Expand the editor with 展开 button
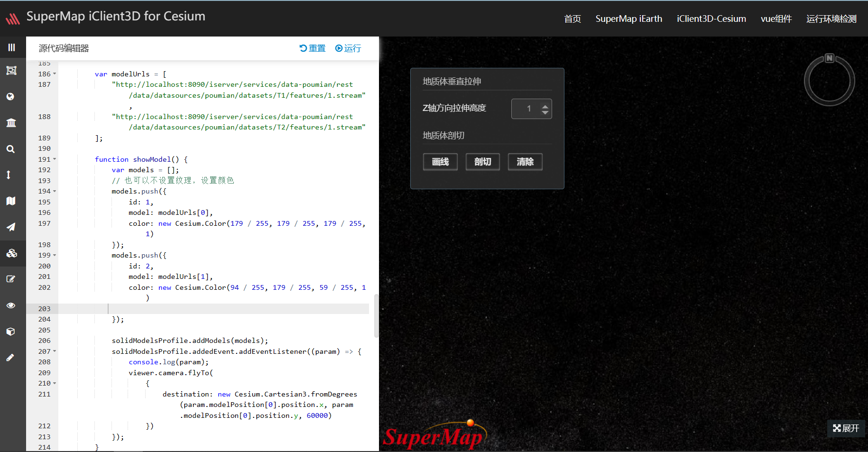This screenshot has height=452, width=868. point(846,428)
